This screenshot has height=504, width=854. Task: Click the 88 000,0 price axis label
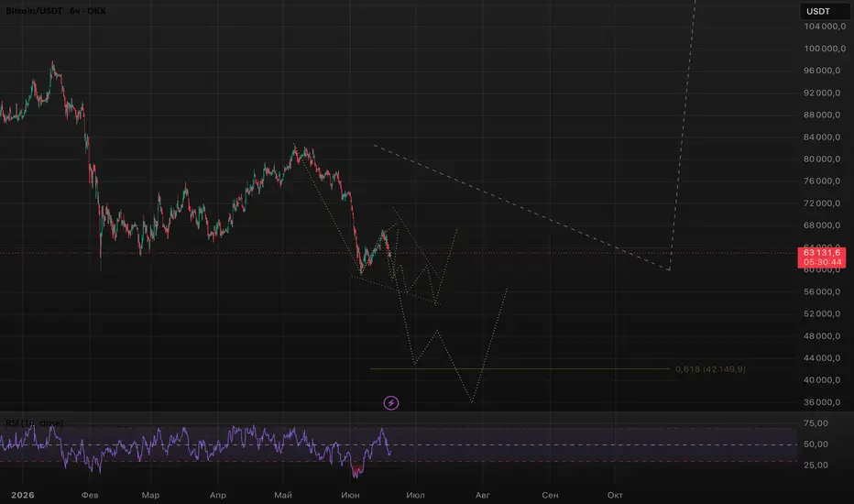pyautogui.click(x=822, y=115)
